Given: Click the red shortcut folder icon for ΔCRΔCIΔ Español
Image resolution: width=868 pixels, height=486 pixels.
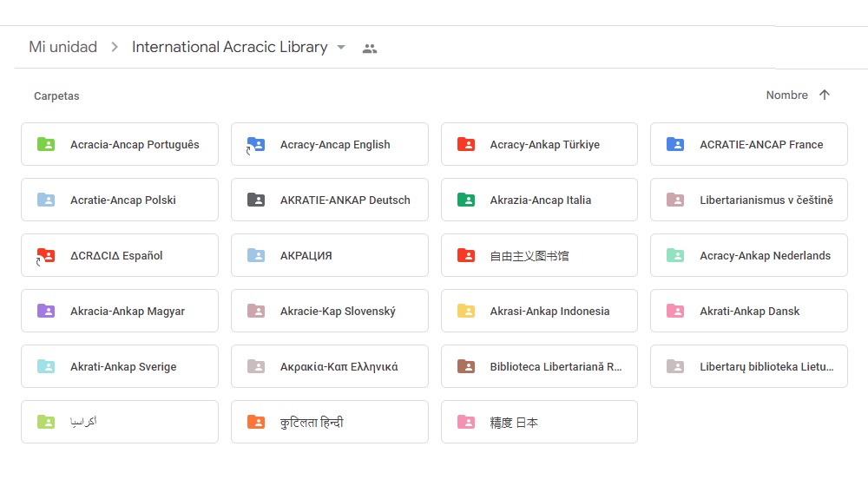Looking at the screenshot, I should [46, 256].
